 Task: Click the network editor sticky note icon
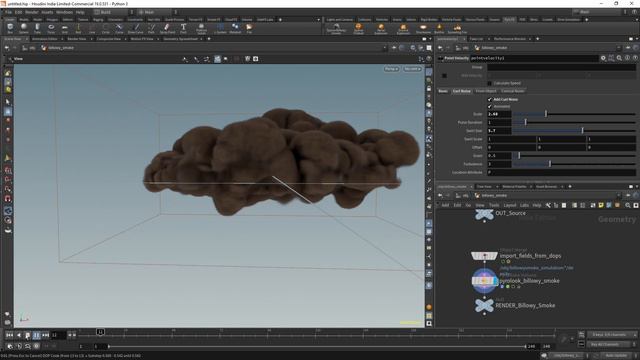point(601,205)
